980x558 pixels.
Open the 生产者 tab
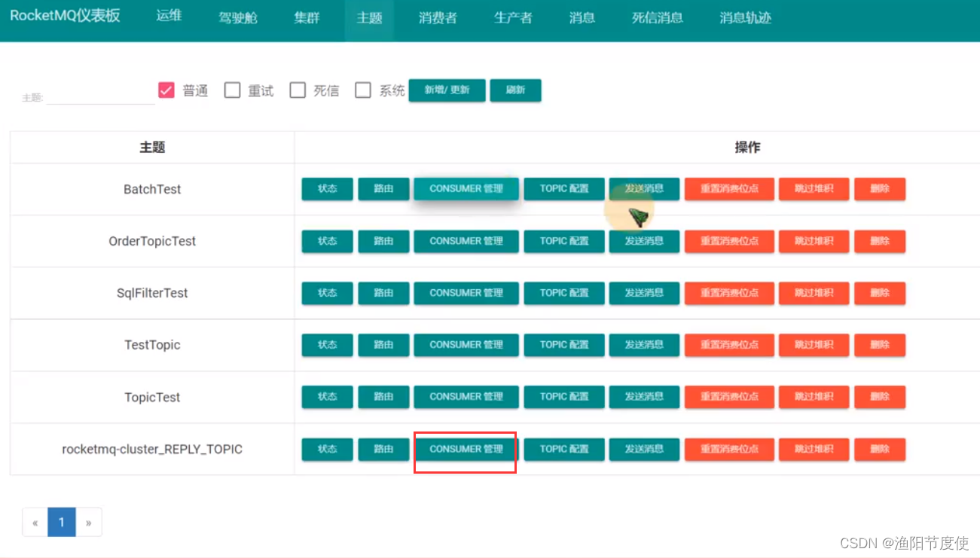point(513,17)
